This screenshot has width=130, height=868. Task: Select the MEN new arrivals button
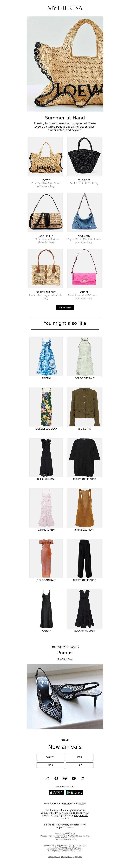[79, 757]
